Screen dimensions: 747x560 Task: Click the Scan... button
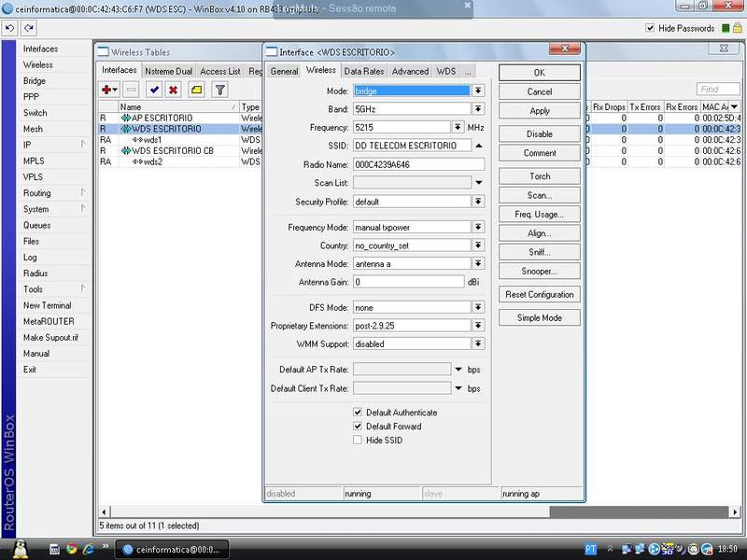(x=540, y=195)
